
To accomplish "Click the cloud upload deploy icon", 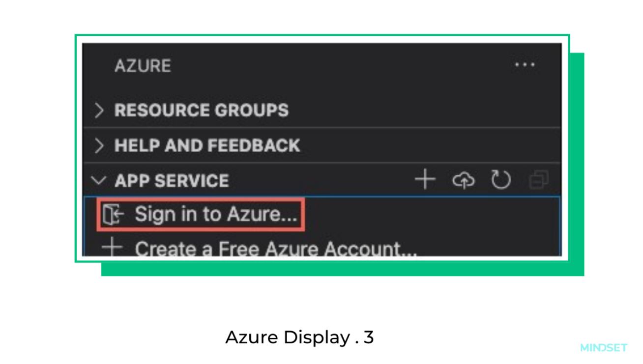I will tap(463, 181).
